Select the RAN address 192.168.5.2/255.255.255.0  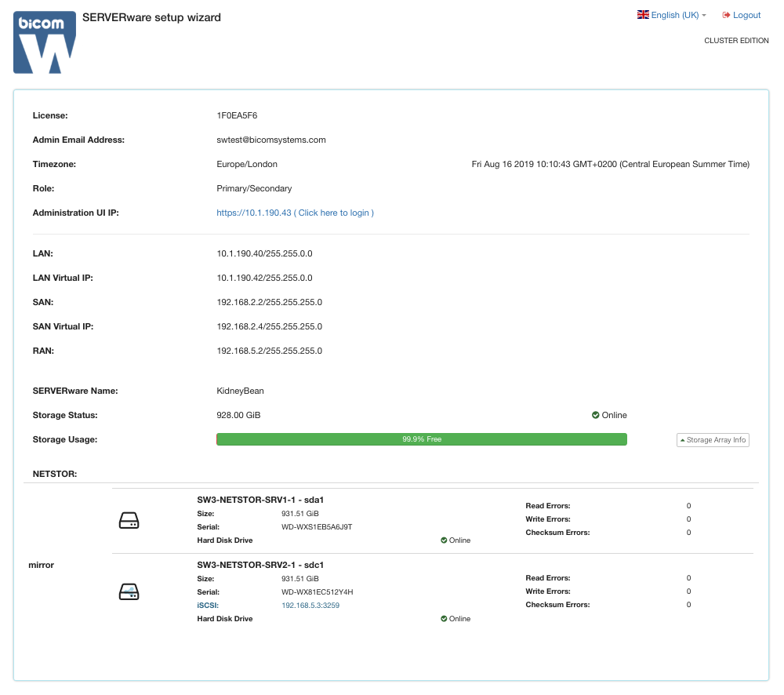tap(270, 351)
